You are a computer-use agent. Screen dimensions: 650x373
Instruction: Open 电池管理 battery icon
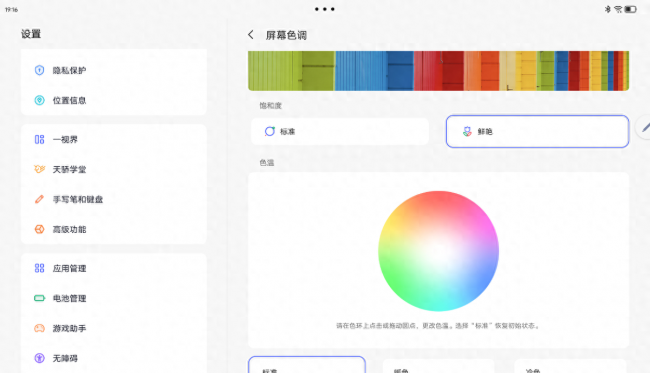(39, 298)
